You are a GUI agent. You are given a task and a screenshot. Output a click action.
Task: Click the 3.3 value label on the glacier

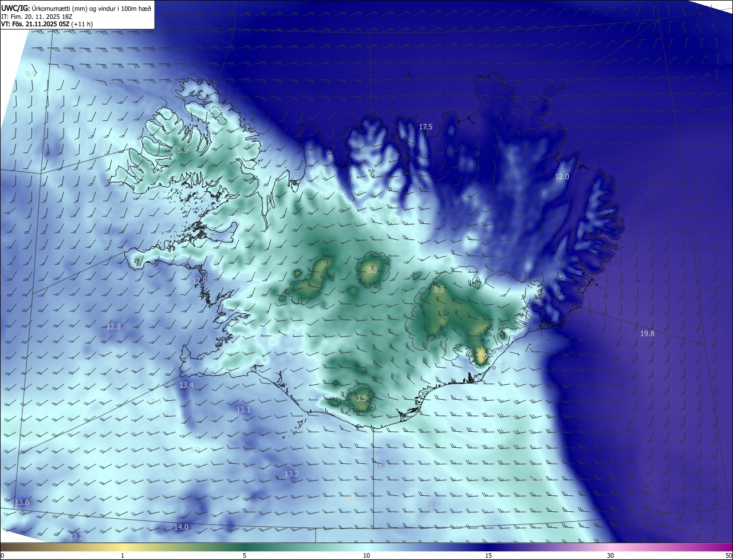[439, 290]
